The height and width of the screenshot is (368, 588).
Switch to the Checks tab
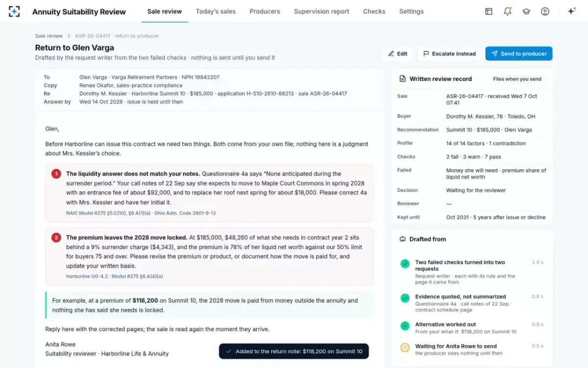click(374, 11)
